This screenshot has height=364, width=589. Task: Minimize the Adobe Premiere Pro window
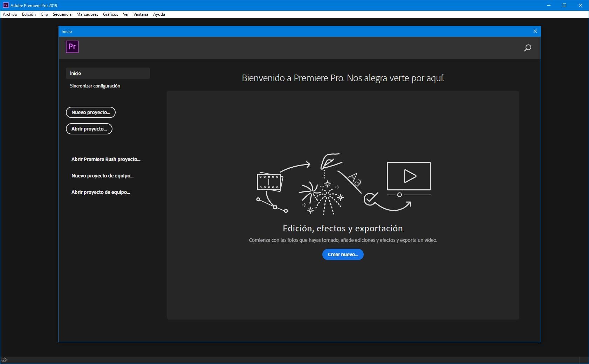[x=549, y=5]
